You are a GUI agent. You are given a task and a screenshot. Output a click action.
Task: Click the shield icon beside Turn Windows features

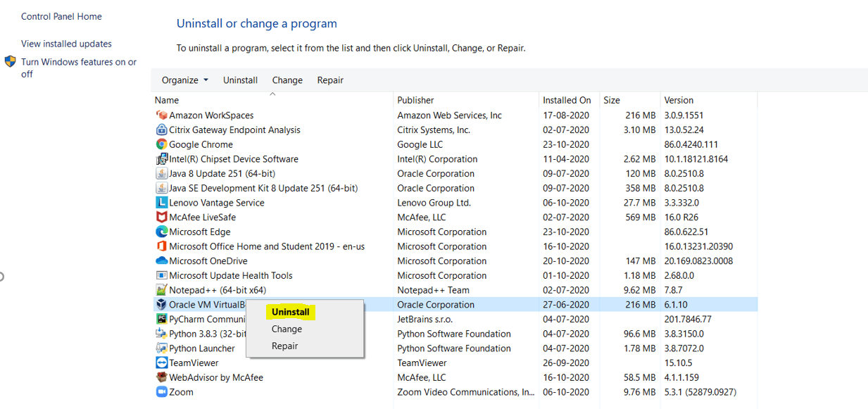[x=10, y=62]
